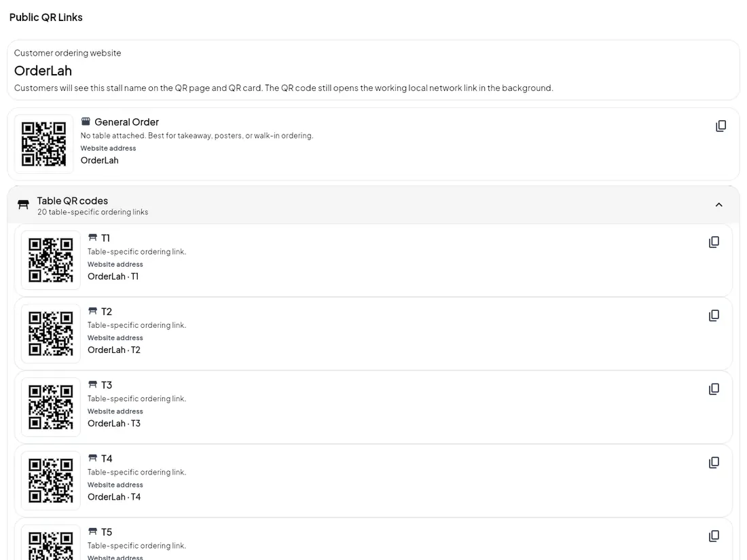Screen dimensions: 747x560
Task: Select the 'OrderLah · T4' website address
Action: [114, 497]
